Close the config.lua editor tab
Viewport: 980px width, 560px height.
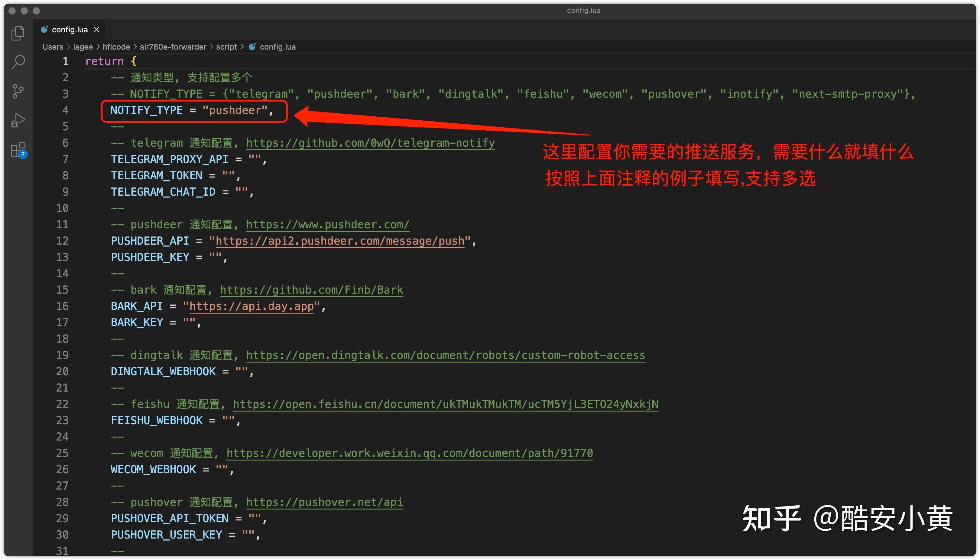tap(96, 30)
